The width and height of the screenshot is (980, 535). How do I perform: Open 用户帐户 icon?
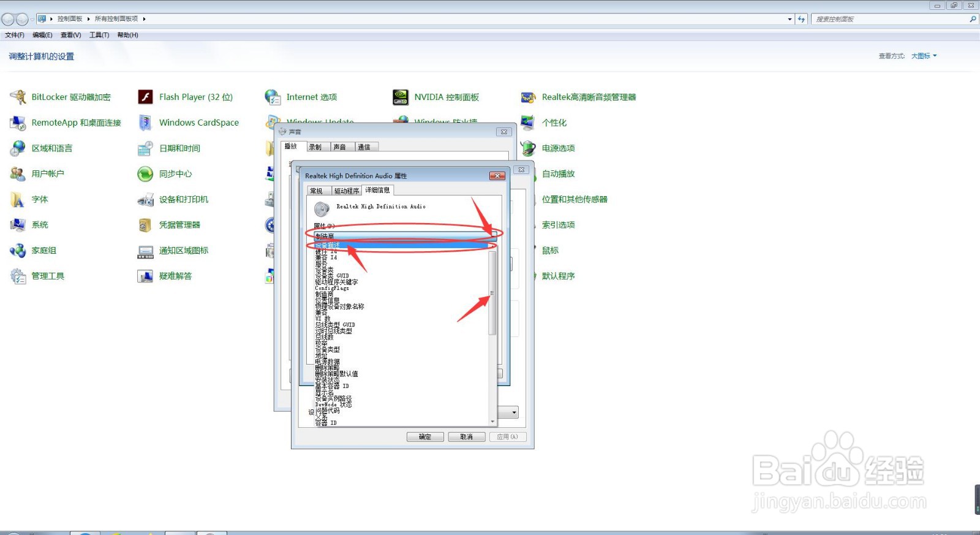click(x=18, y=174)
